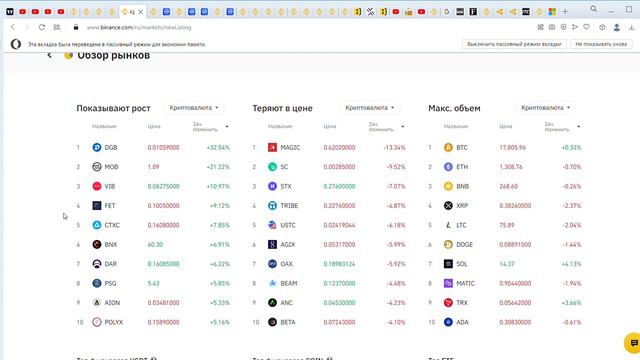Switch to the Google browser tab
The width and height of the screenshot is (640, 360).
(447, 12)
